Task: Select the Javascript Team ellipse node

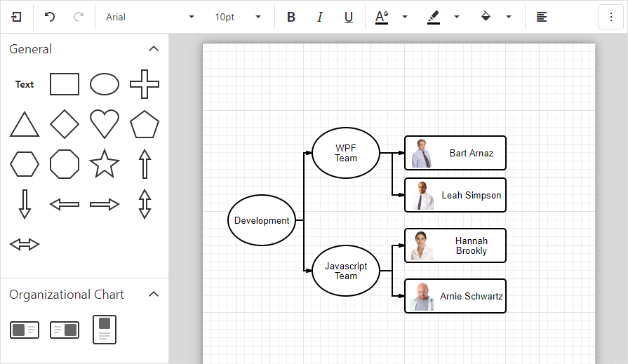Action: point(346,271)
